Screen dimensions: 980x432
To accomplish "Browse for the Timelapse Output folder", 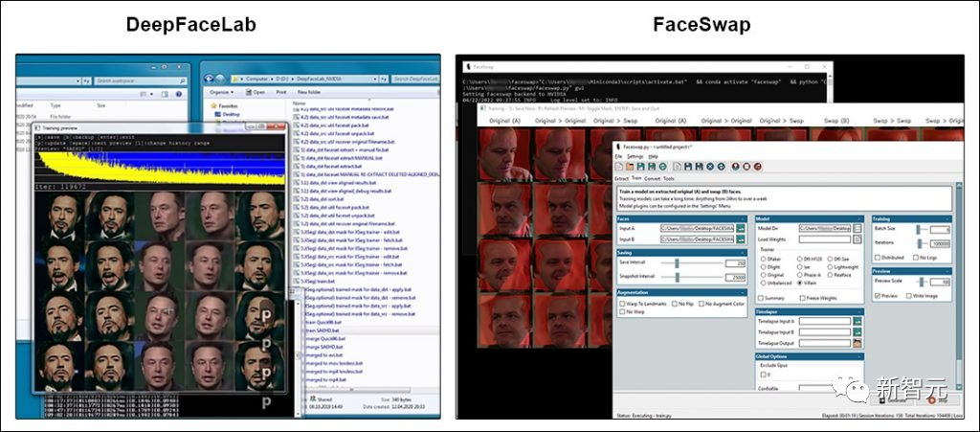I will click(857, 343).
